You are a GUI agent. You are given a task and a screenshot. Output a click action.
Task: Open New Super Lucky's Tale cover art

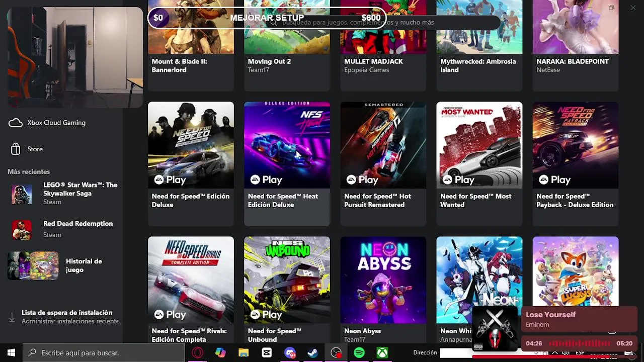(576, 271)
